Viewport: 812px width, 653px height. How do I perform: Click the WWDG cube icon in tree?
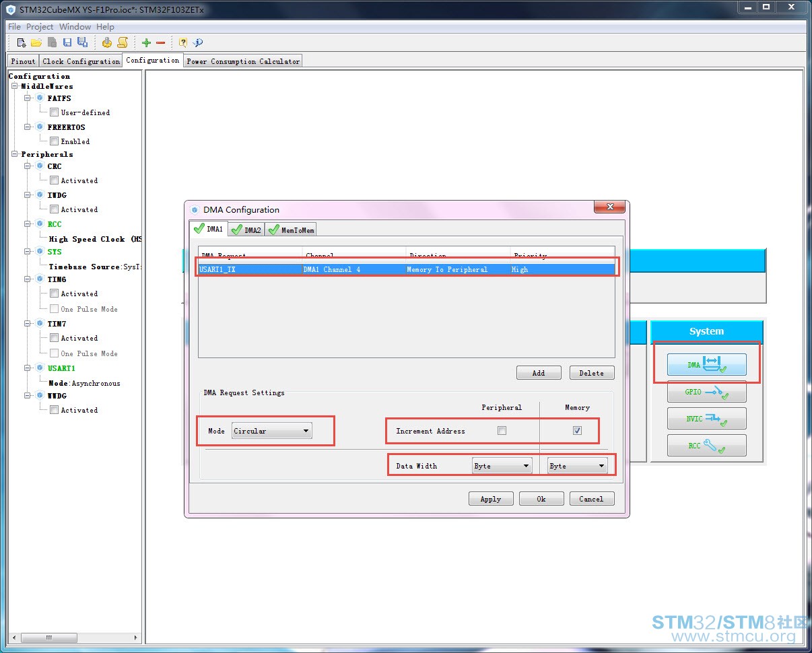point(40,396)
